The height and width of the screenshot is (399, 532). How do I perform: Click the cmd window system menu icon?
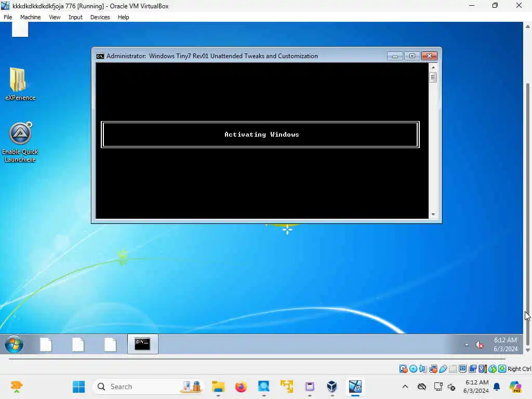tap(100, 56)
